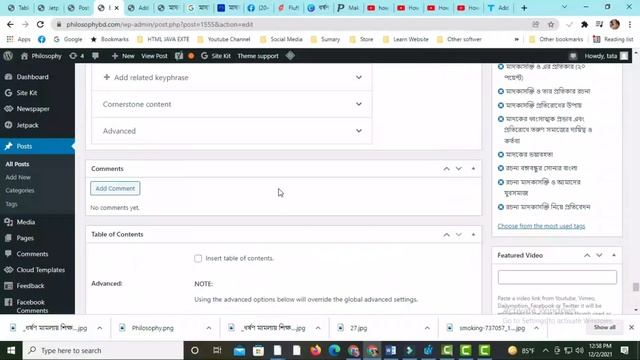
Task: Go to All Posts submenu
Action: [x=17, y=164]
